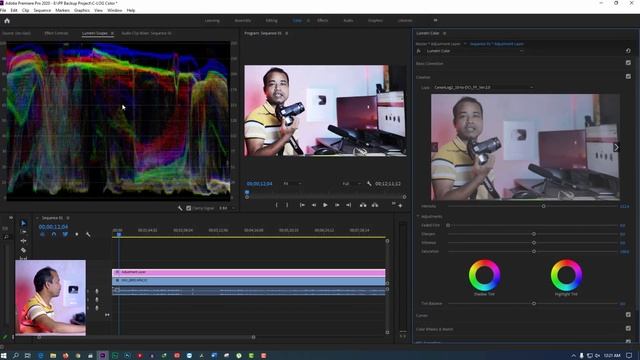Toggle Curves section checkbox
The width and height of the screenshot is (640, 360).
tap(628, 315)
